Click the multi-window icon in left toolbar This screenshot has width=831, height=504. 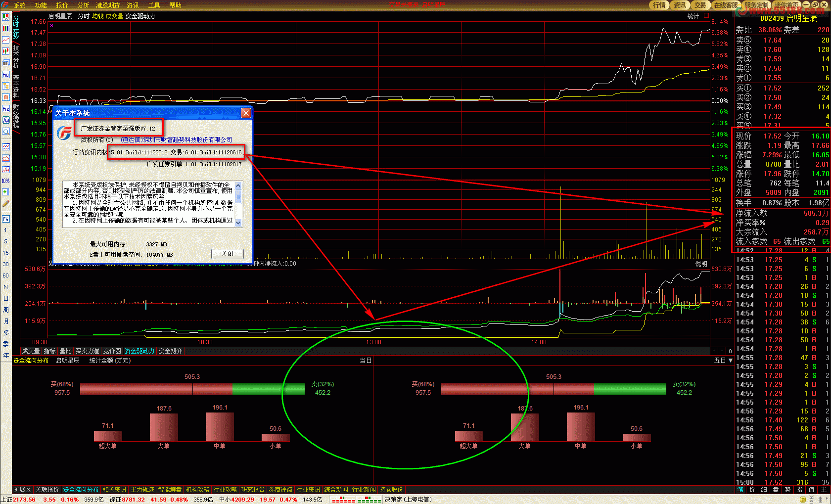pos(6,63)
